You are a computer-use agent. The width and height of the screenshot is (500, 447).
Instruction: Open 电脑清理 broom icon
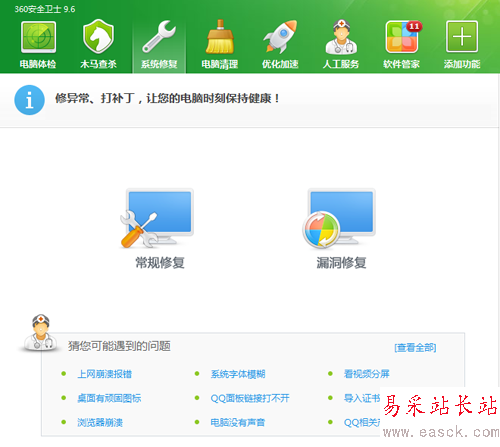pos(220,37)
